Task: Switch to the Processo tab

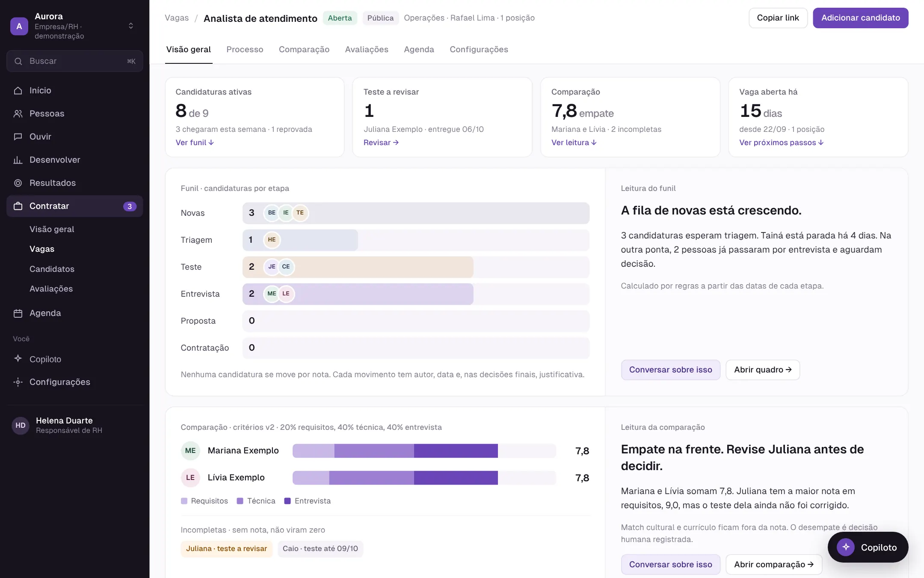Action: [245, 49]
